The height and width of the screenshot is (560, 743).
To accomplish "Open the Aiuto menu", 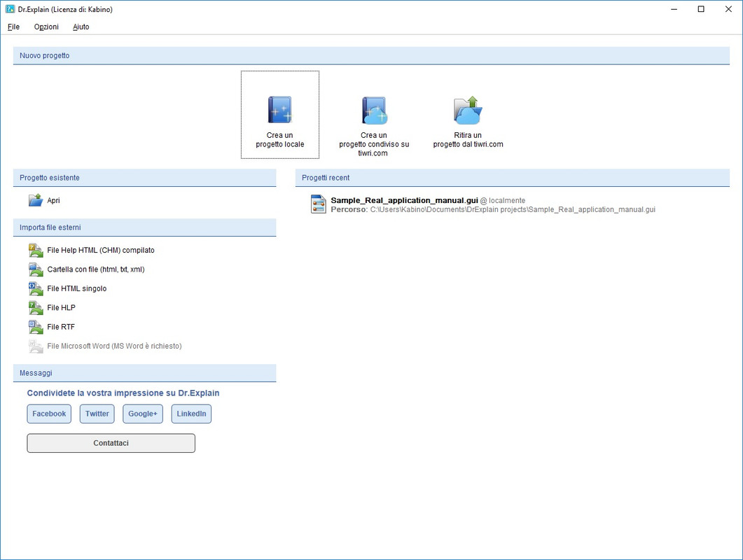I will click(x=81, y=27).
